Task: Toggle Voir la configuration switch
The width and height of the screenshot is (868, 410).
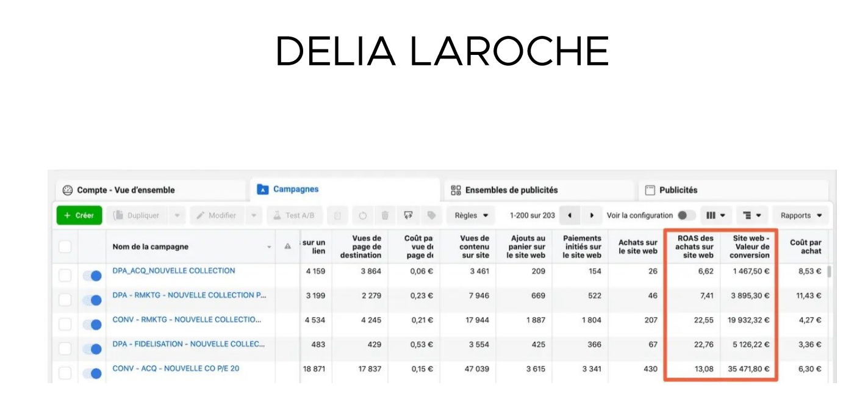Action: pyautogui.click(x=686, y=215)
